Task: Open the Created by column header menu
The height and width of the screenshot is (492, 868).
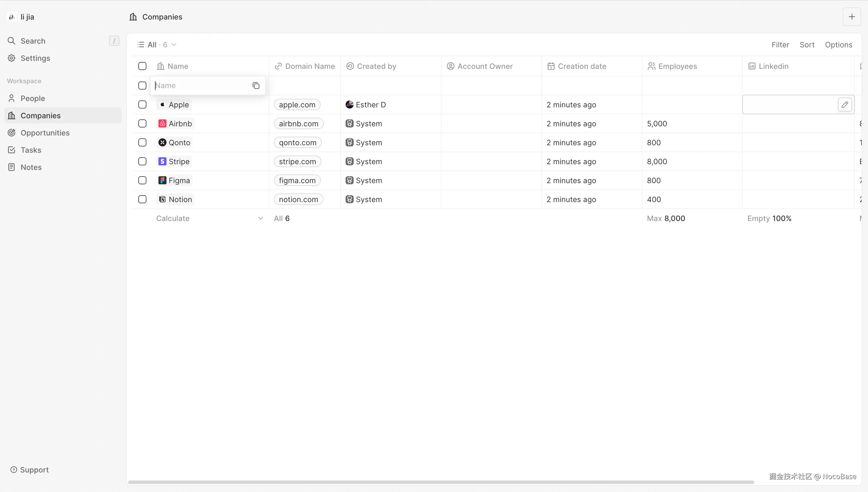Action: (391, 66)
